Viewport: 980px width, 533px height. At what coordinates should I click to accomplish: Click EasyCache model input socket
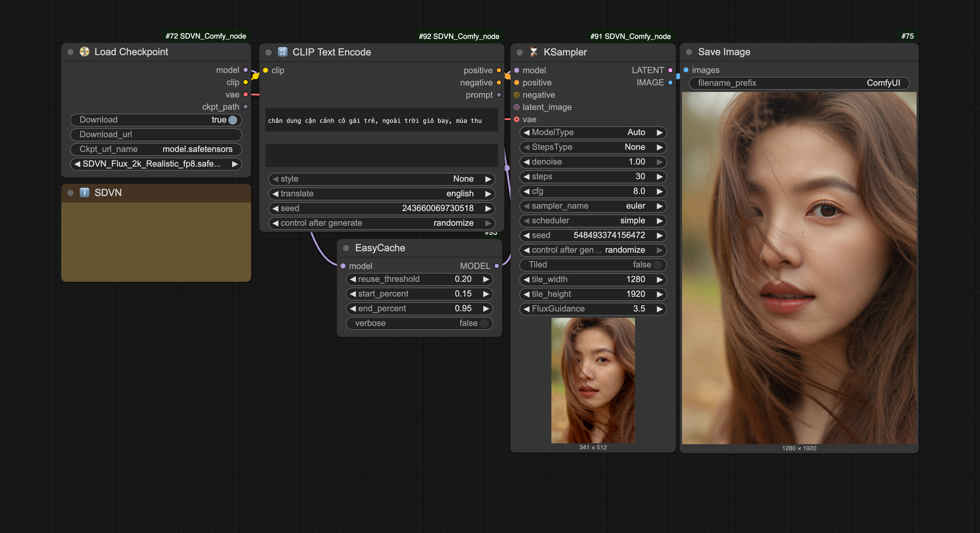(343, 266)
